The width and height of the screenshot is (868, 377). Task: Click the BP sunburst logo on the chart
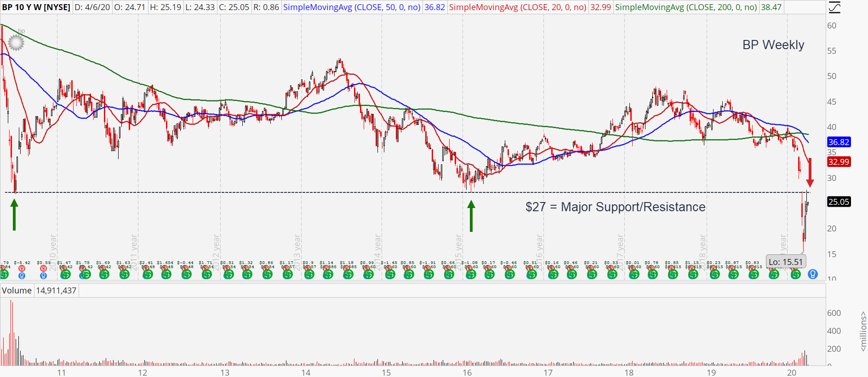(16, 42)
